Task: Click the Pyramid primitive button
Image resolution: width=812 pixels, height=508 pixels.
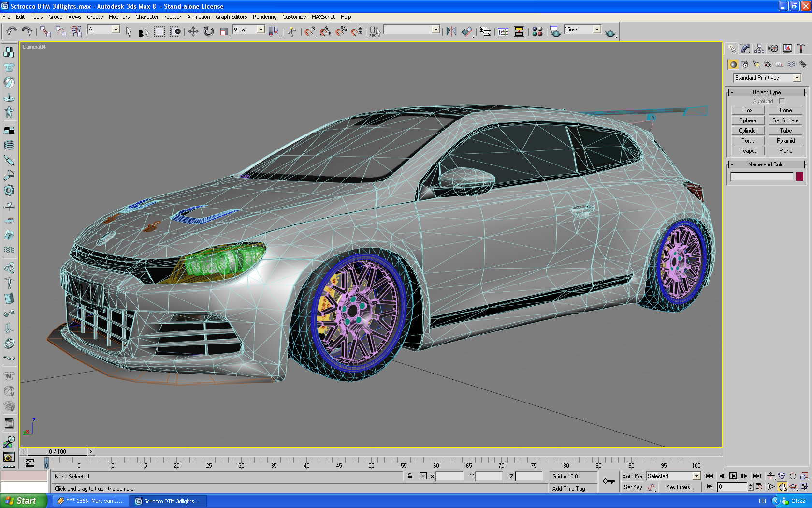Action: (785, 141)
